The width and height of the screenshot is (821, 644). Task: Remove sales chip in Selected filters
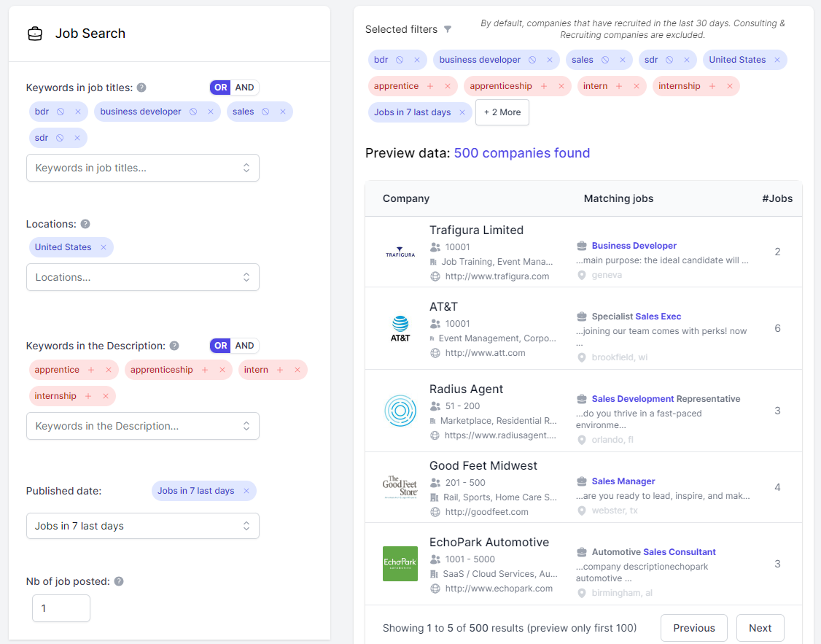(x=623, y=60)
